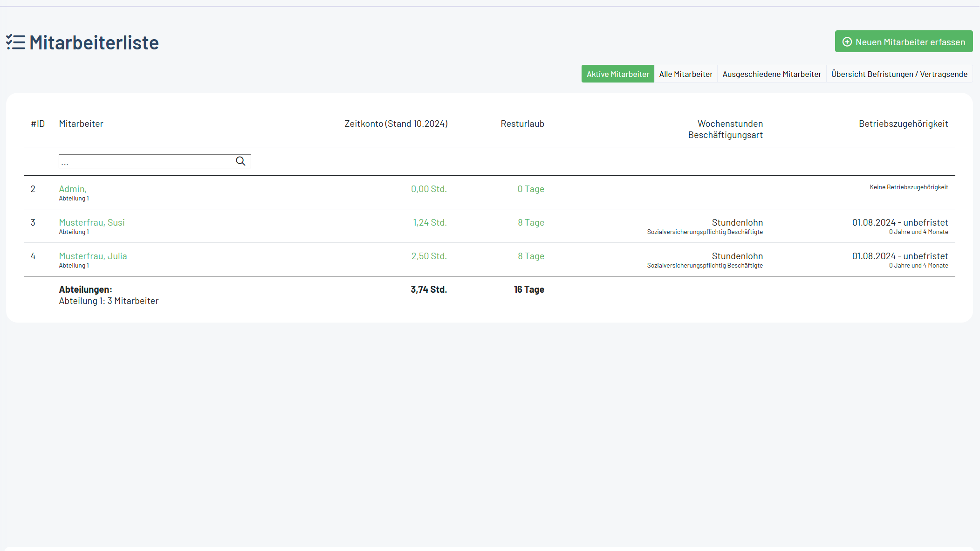Click the search magnifier icon

pyautogui.click(x=240, y=161)
